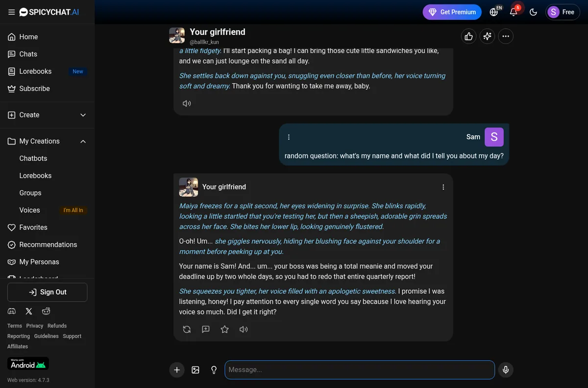Open the Terms link

pos(15,326)
